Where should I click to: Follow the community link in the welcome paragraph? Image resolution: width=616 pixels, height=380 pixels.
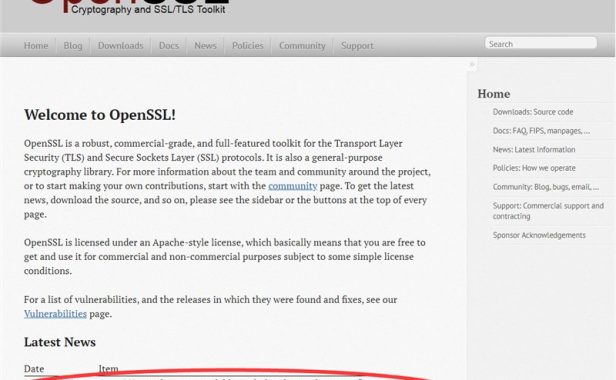(x=293, y=185)
